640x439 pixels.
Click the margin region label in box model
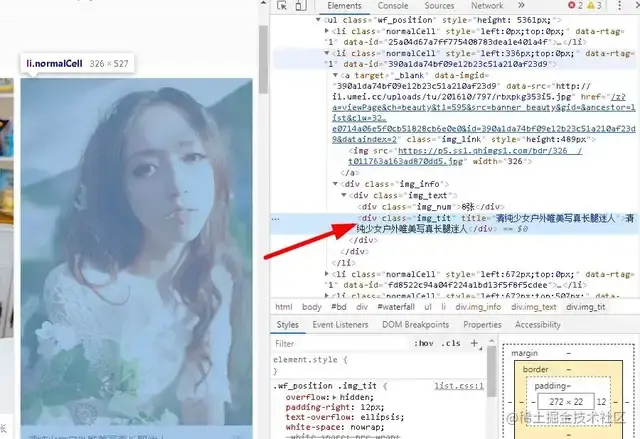click(x=524, y=353)
